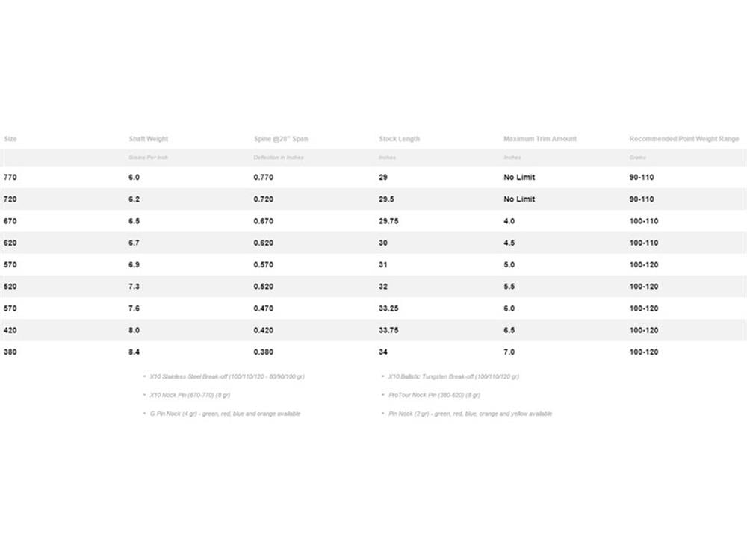The image size is (747, 560).
Task: Click the Stock Length column header
Action: click(400, 139)
